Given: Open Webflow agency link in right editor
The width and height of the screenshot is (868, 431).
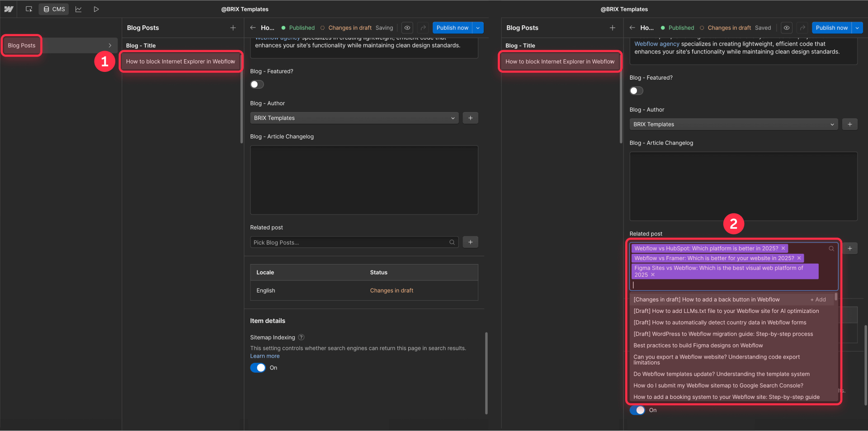Looking at the screenshot, I should coord(656,44).
